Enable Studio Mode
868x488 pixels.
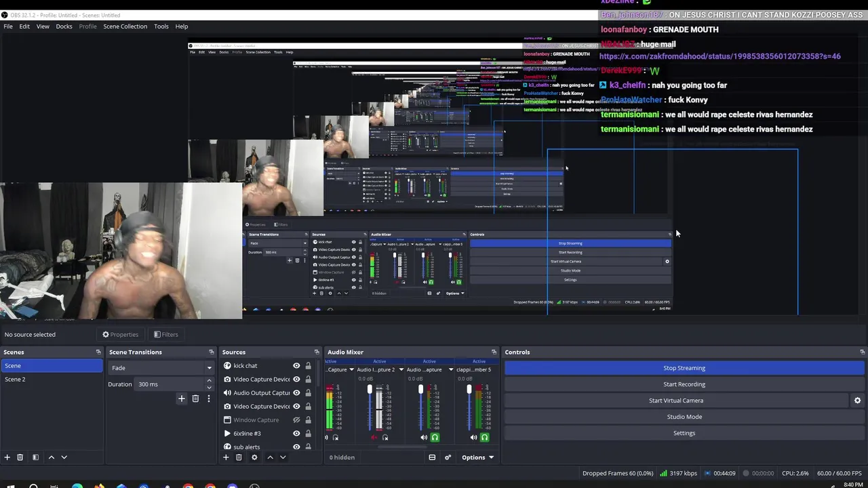click(684, 417)
